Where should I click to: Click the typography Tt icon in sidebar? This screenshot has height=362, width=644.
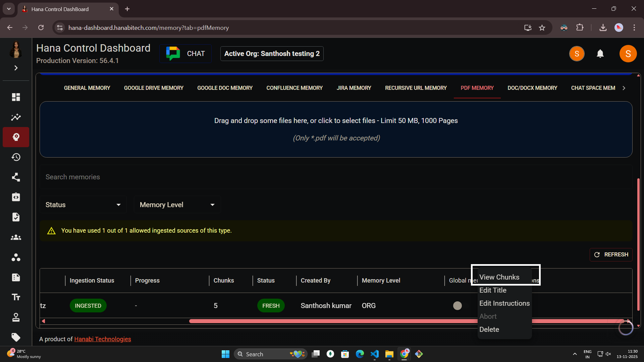coord(16,297)
